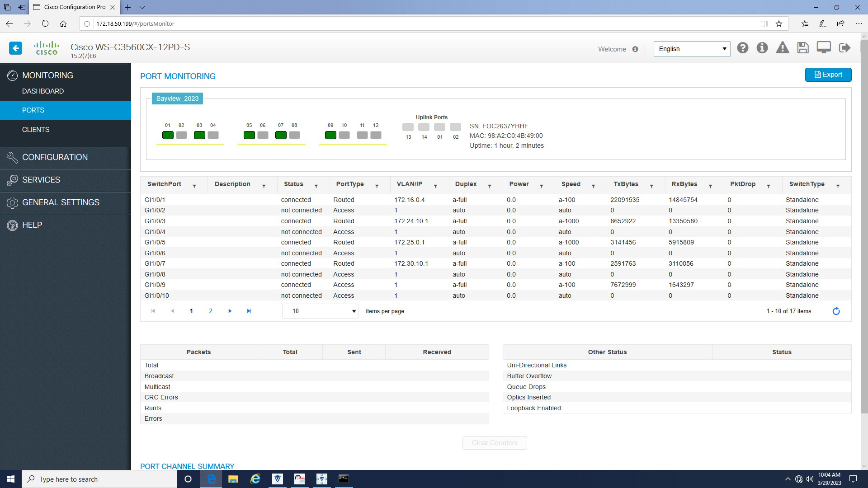The width and height of the screenshot is (868, 488).
Task: Click IP address 172.25.0.1
Action: click(x=409, y=242)
